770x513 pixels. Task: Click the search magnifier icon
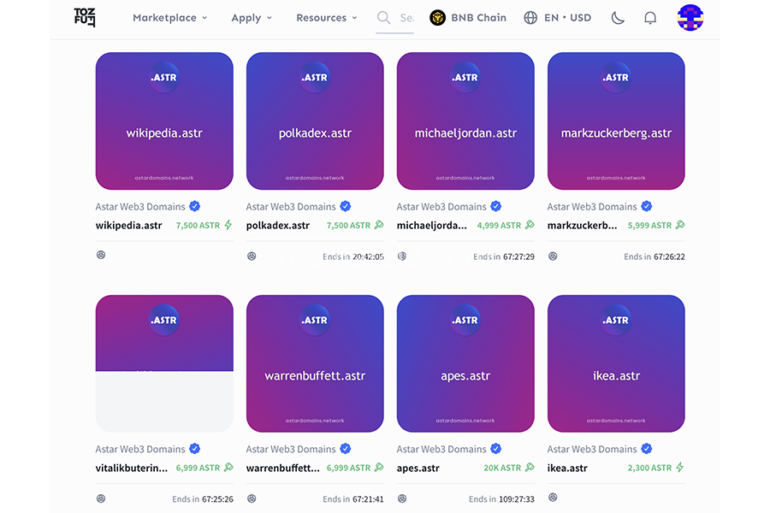[384, 18]
